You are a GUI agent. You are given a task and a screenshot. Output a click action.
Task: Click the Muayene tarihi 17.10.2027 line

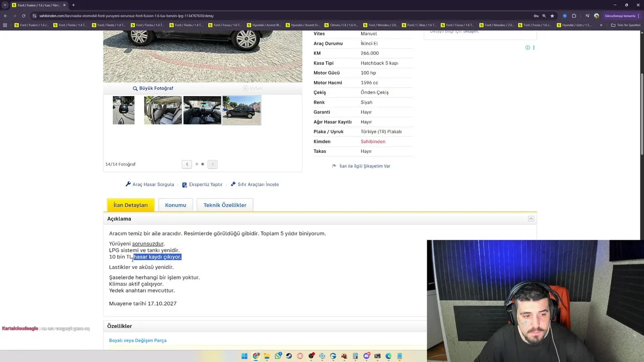143,304
